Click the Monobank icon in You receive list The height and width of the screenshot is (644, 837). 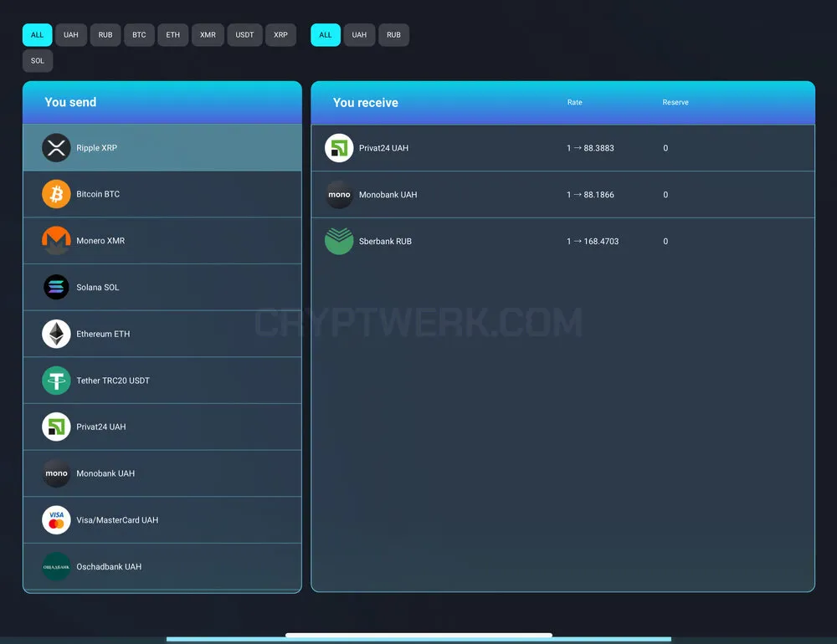point(339,195)
